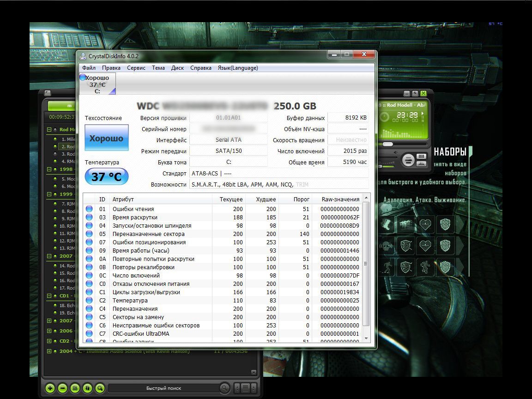
Task: Collapse the CD1 group in playlist
Action: pyautogui.click(x=49, y=296)
